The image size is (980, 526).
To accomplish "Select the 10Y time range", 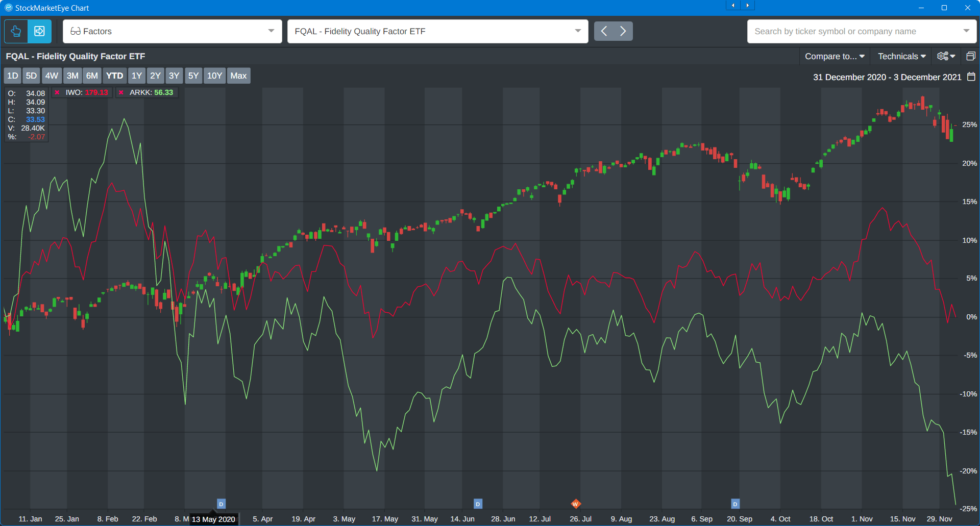I will click(214, 76).
